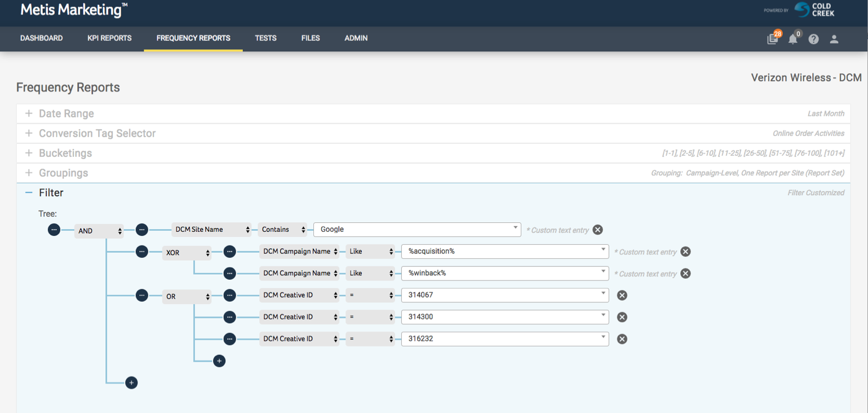868x413 pixels.
Task: Open the Contains comparison dropdown
Action: 284,230
